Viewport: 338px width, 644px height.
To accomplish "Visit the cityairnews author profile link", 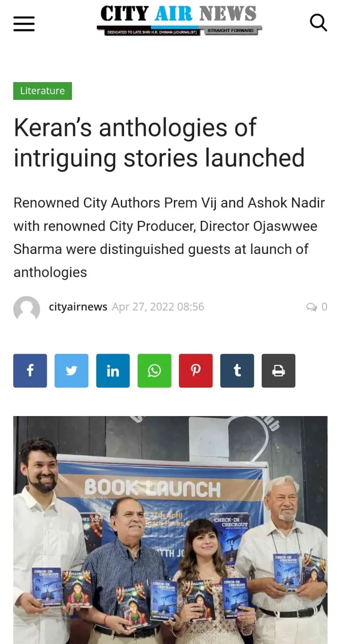I will (x=78, y=307).
